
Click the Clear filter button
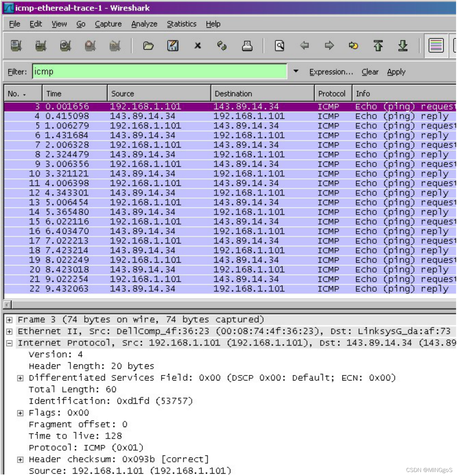(370, 72)
